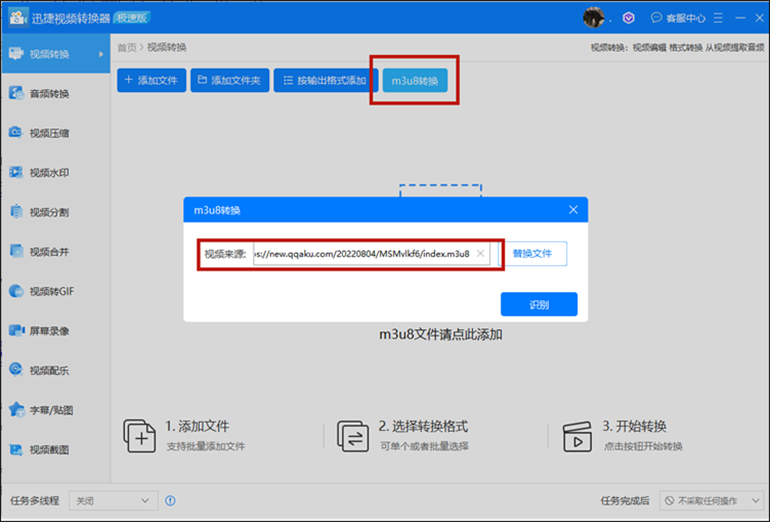Click the 视频分割 icon
The image size is (770, 522).
pos(16,212)
